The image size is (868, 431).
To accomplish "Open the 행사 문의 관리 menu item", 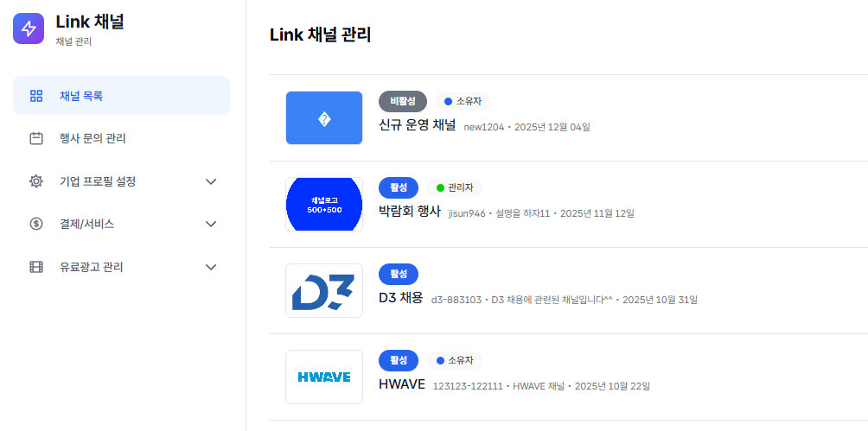I will click(121, 138).
